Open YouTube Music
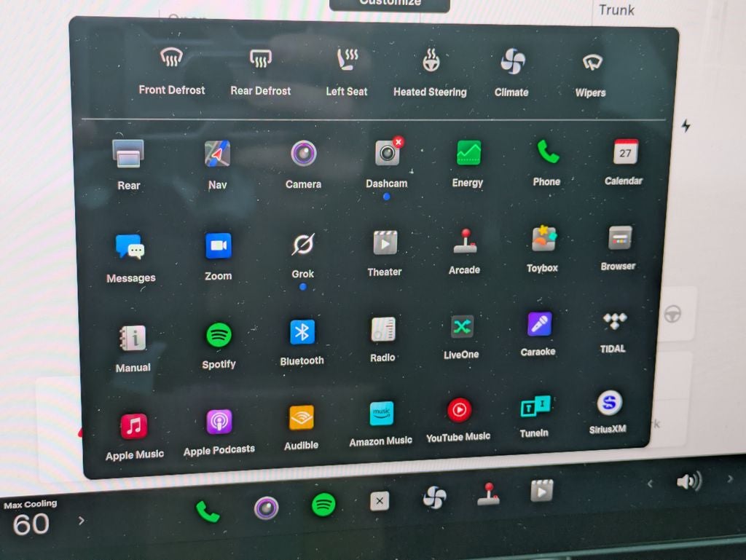746x560 pixels. point(459,420)
